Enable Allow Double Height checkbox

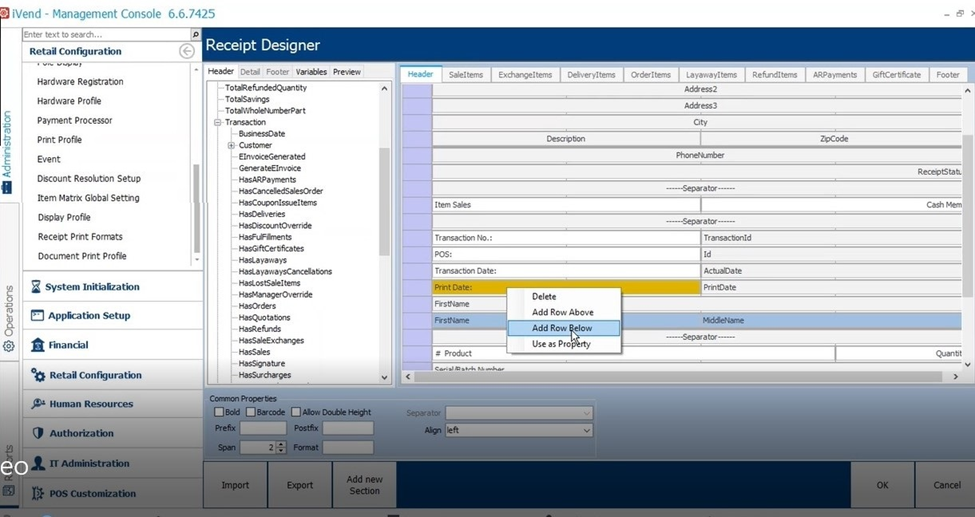click(x=296, y=412)
